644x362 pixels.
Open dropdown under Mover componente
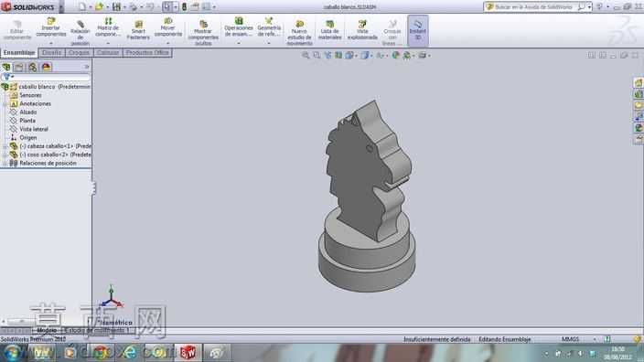[x=168, y=43]
